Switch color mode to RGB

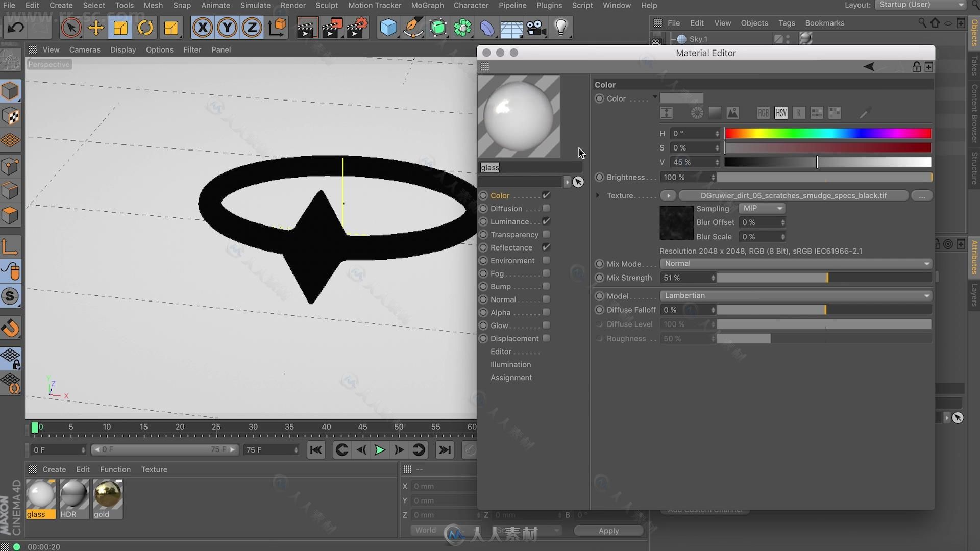coord(763,113)
